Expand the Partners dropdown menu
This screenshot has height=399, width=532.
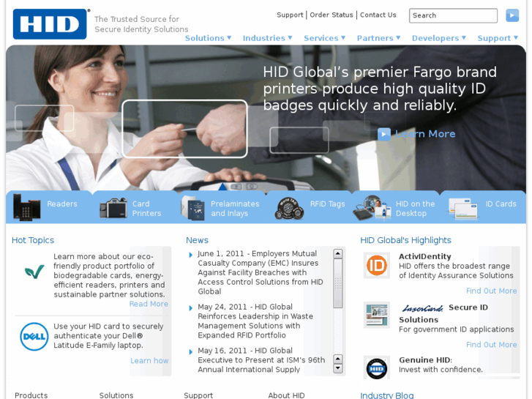pyautogui.click(x=378, y=38)
